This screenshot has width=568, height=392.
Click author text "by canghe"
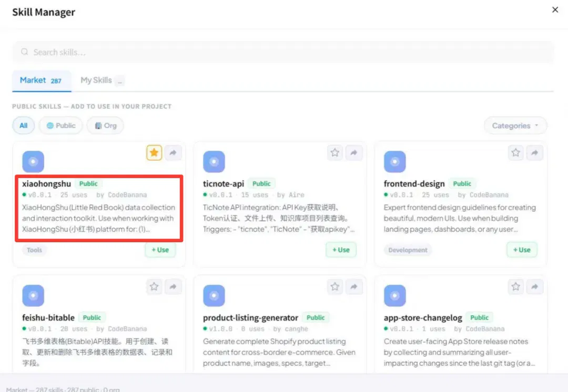tap(290, 329)
